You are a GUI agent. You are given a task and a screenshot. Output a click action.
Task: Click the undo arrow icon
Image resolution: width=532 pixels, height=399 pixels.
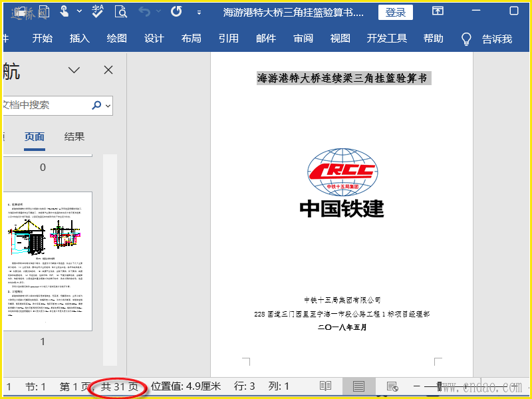144,12
